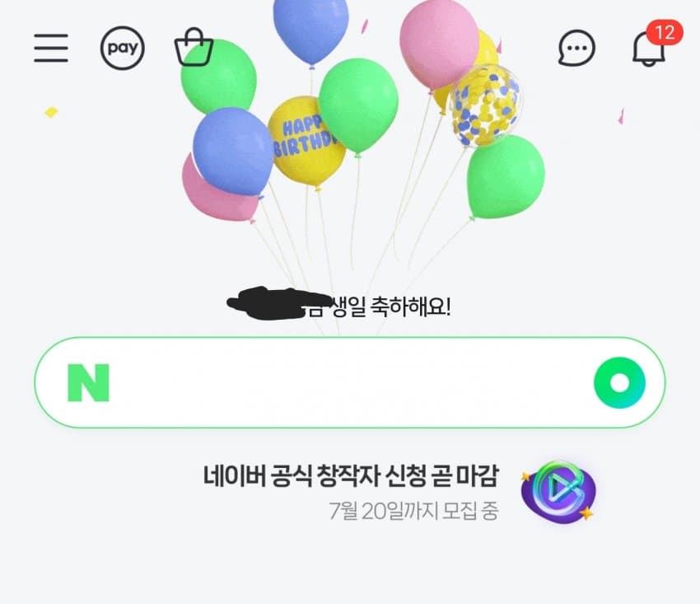
Task: Open the notification bell icon
Action: 650,49
